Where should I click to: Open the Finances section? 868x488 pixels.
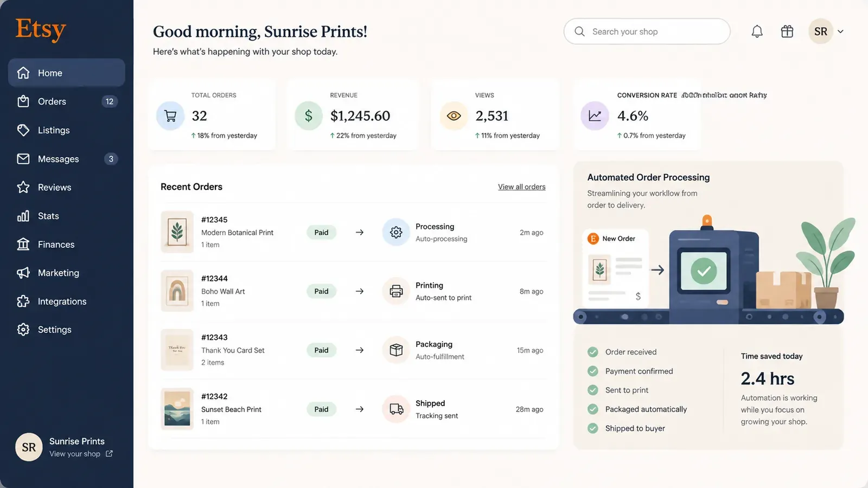pos(66,245)
